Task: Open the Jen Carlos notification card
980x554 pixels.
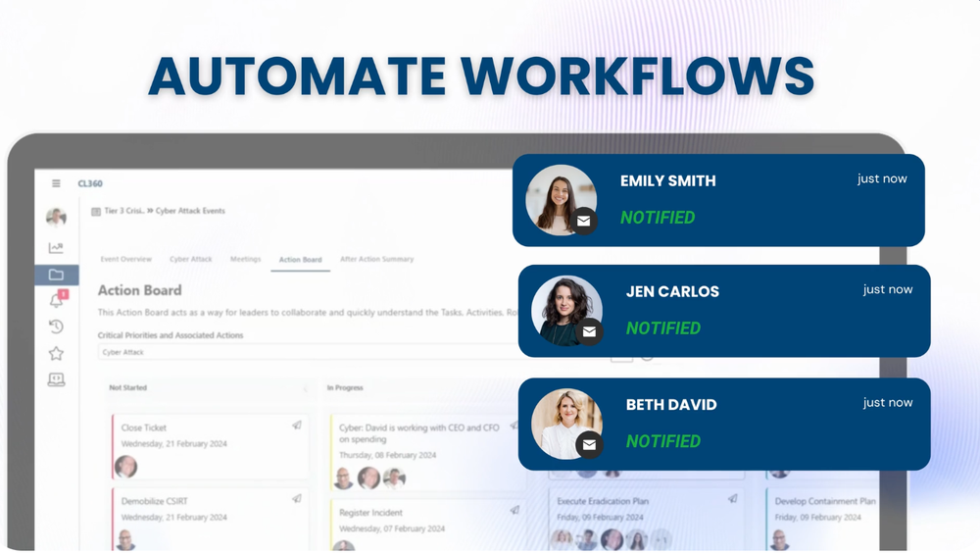Action: pos(724,311)
